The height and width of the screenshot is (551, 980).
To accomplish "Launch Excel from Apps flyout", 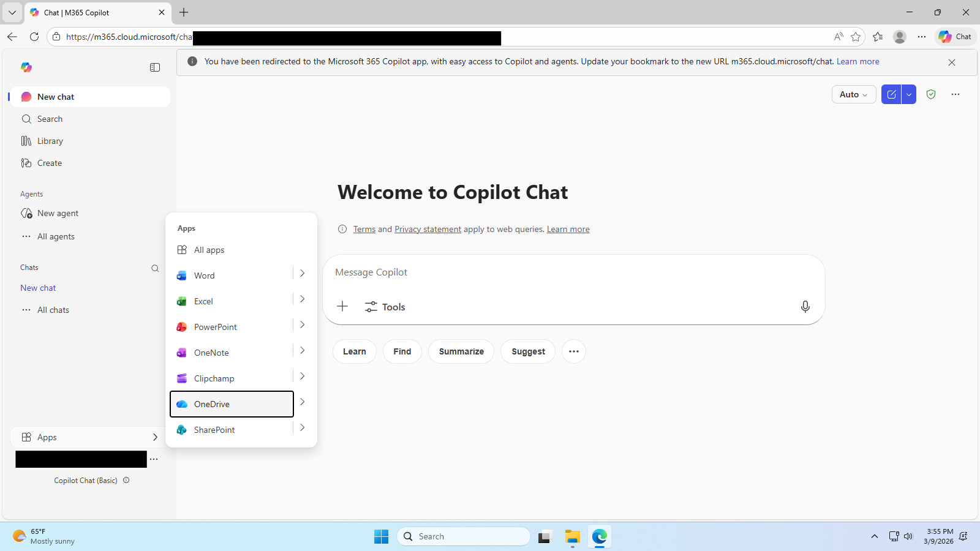I will click(x=232, y=301).
